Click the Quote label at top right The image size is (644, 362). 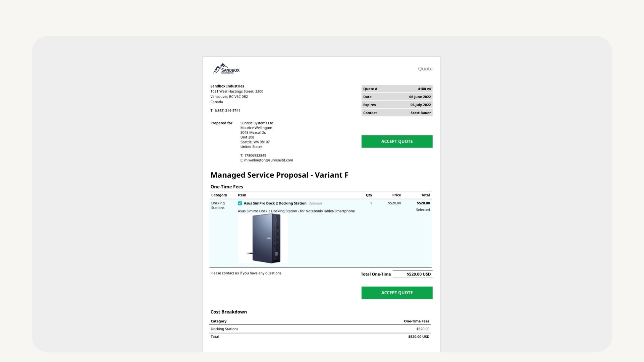click(x=425, y=69)
